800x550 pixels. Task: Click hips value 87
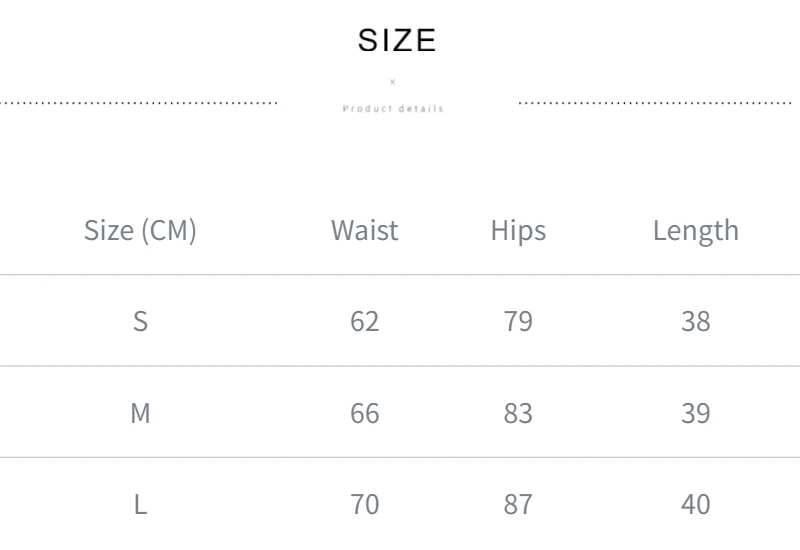point(518,505)
